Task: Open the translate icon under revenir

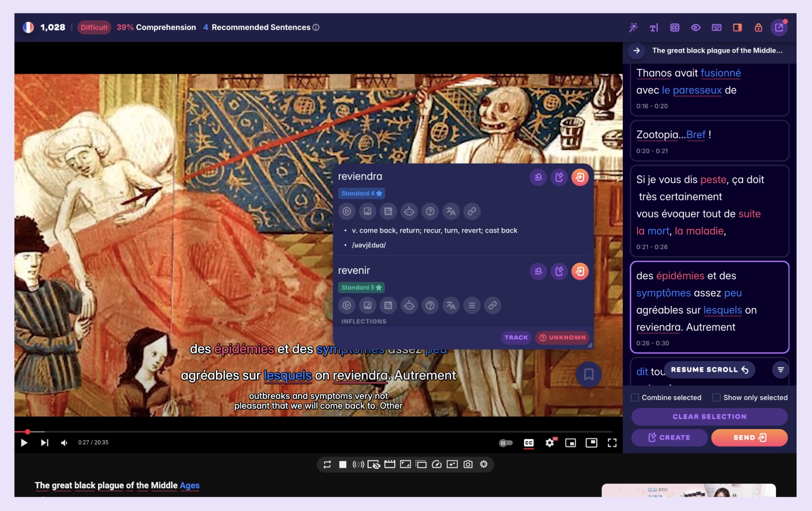Action: [x=451, y=305]
